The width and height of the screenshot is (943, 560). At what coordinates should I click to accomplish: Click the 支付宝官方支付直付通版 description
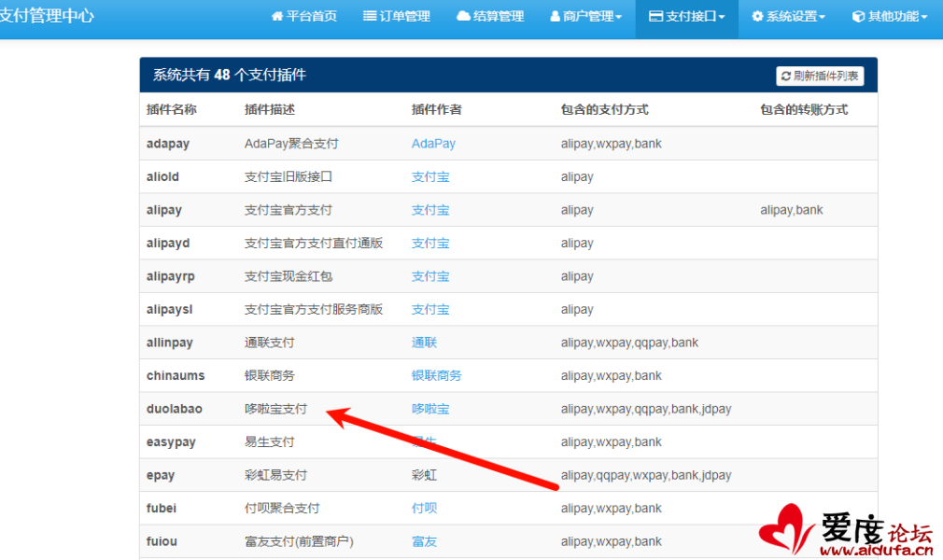(314, 243)
